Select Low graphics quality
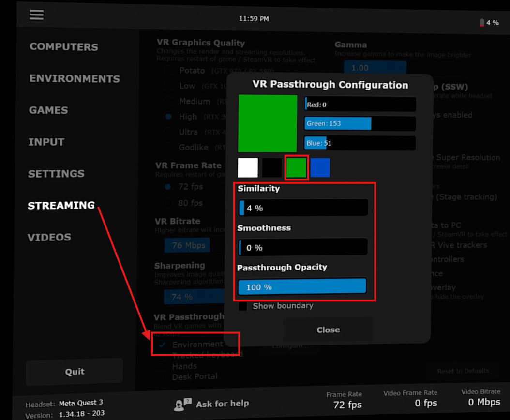Viewport: 510px width, 420px height. pos(168,86)
